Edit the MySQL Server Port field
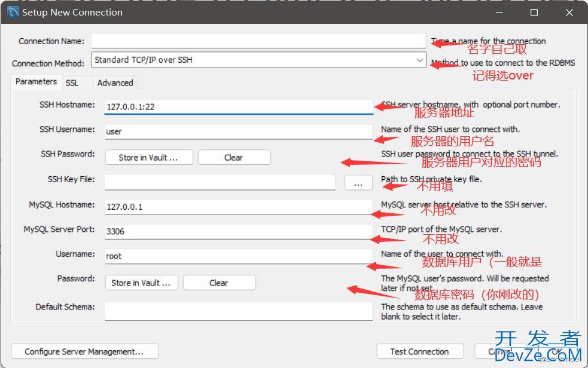The width and height of the screenshot is (588, 368). coord(239,232)
